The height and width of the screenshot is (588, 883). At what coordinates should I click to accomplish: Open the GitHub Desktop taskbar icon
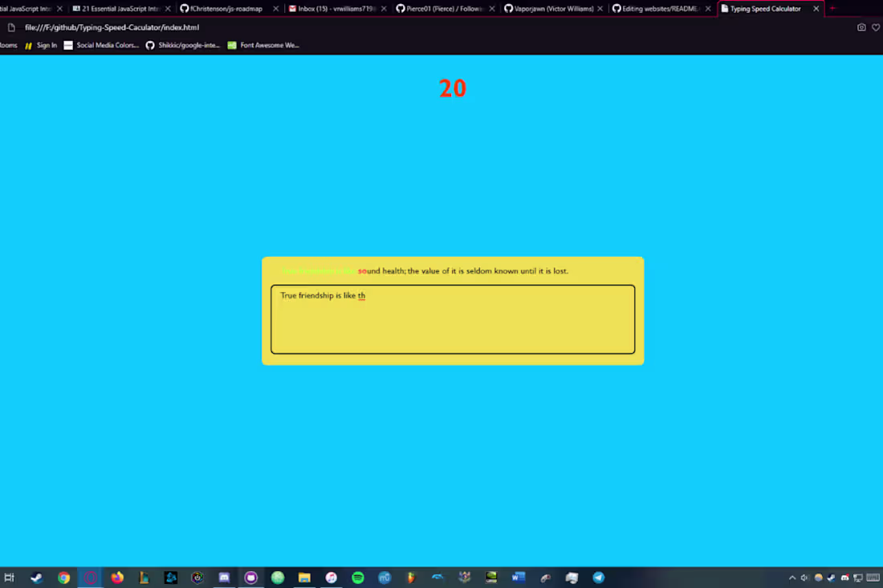pos(250,578)
